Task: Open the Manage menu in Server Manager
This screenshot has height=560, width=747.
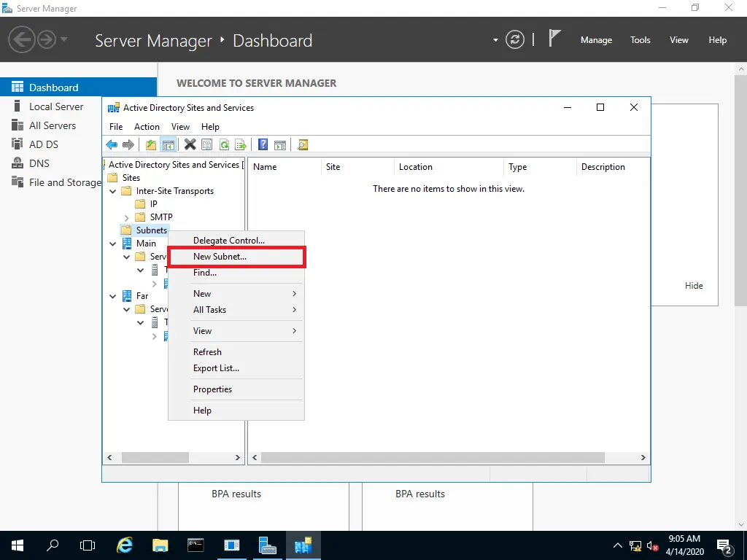Action: coord(596,40)
